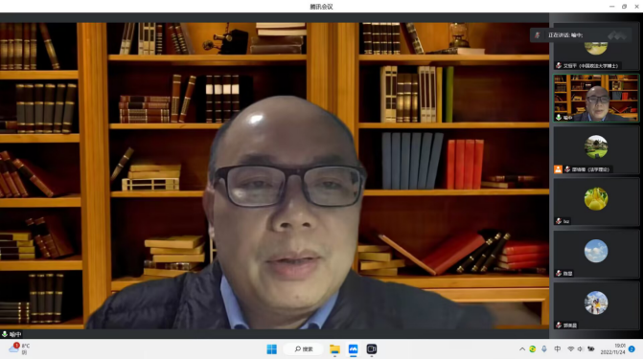Open the weather widget showing 8°C
The width and height of the screenshot is (644, 359).
tap(19, 349)
